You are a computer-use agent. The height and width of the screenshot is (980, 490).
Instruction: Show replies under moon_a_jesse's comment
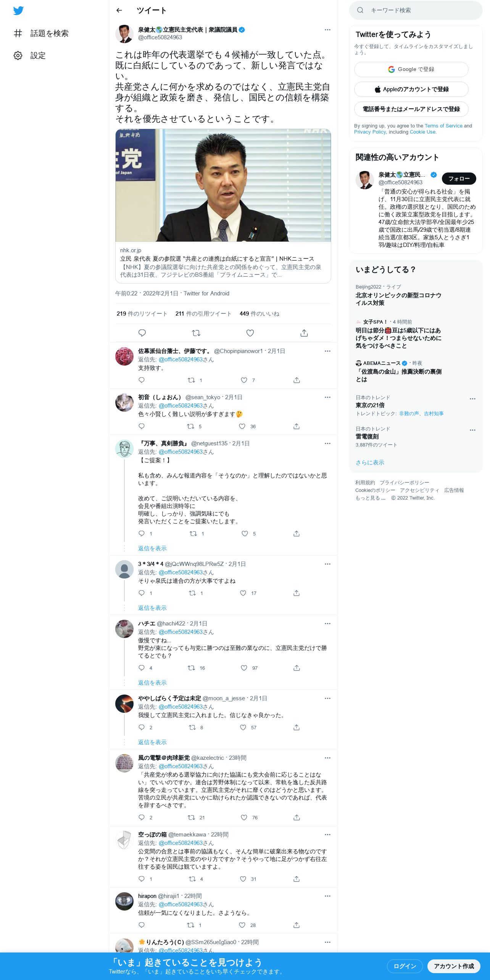pos(152,742)
